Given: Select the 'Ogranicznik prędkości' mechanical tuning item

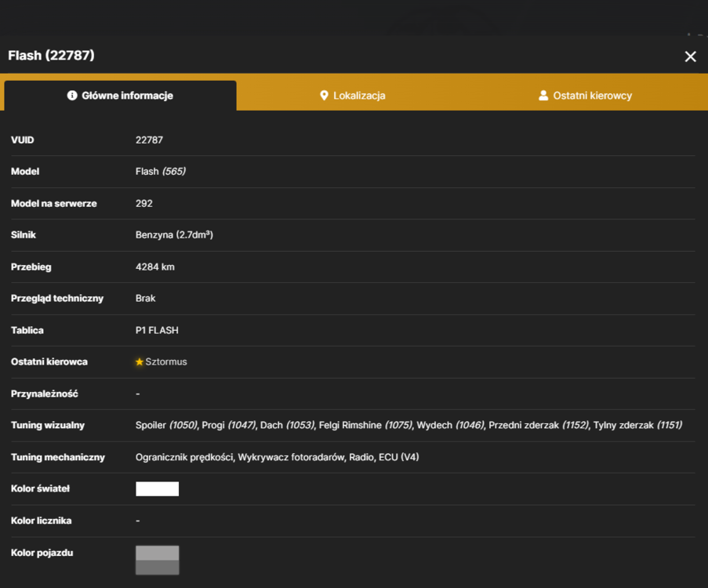Looking at the screenshot, I should 184,458.
